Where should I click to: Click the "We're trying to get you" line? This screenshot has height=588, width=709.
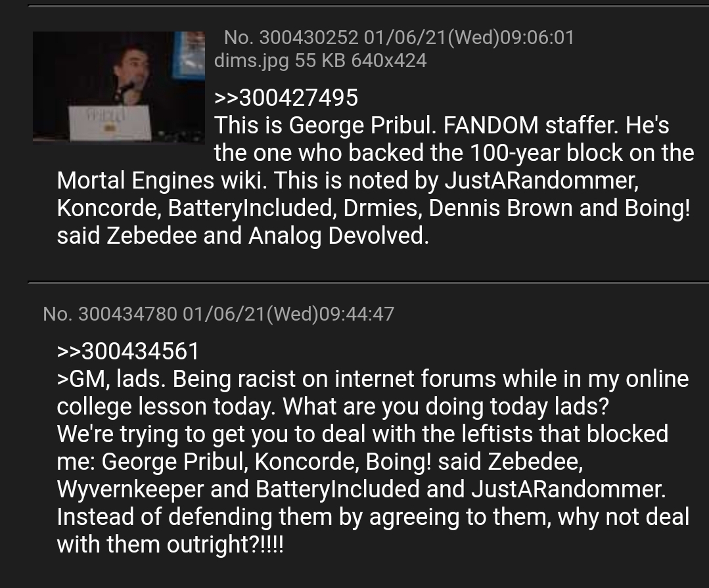coord(363,434)
